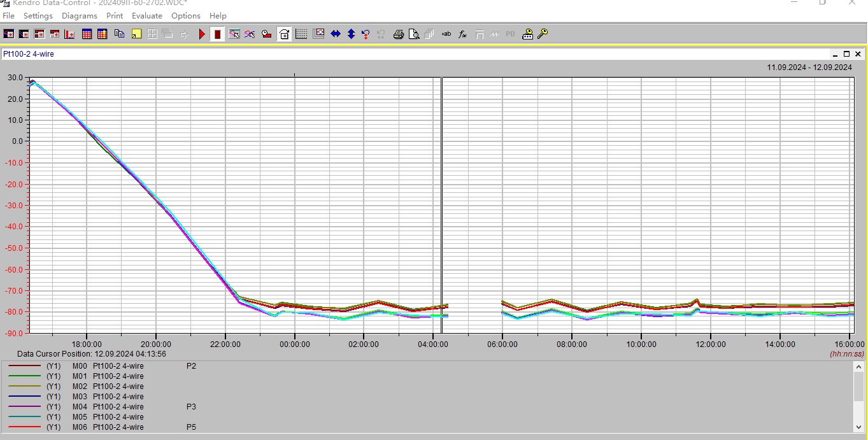This screenshot has height=440, width=868.
Task: Open the Diagrams menu
Action: pos(80,15)
